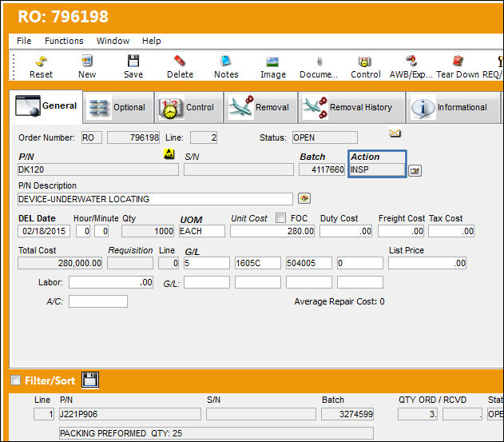
Task: Click the Action field containing INSP
Action: 377,169
